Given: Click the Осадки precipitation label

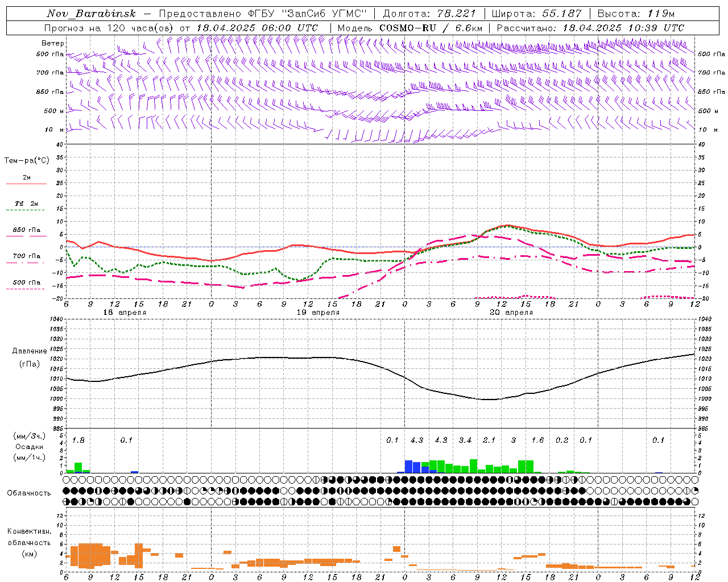Looking at the screenshot, I should click(x=29, y=447).
